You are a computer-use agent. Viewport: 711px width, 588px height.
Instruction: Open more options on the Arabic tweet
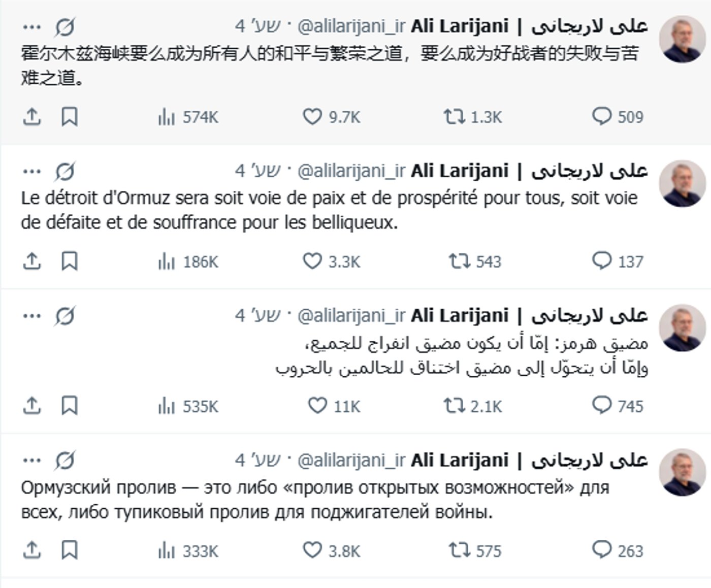31,316
